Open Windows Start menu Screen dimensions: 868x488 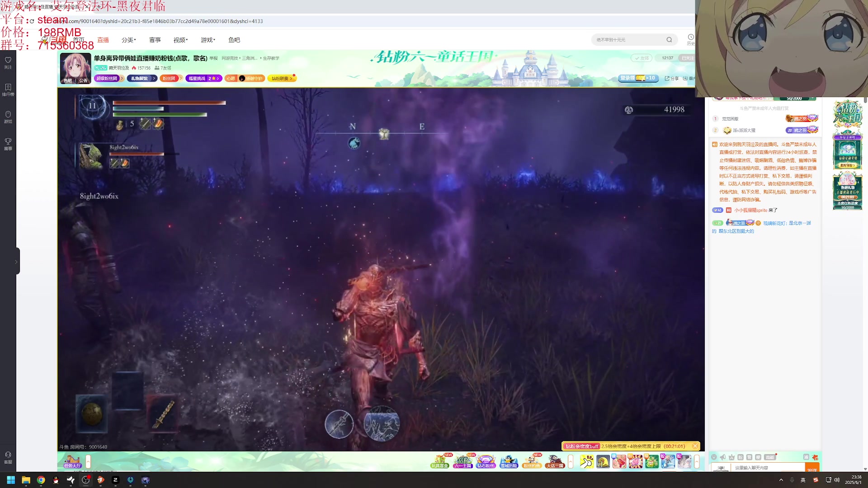(11, 480)
